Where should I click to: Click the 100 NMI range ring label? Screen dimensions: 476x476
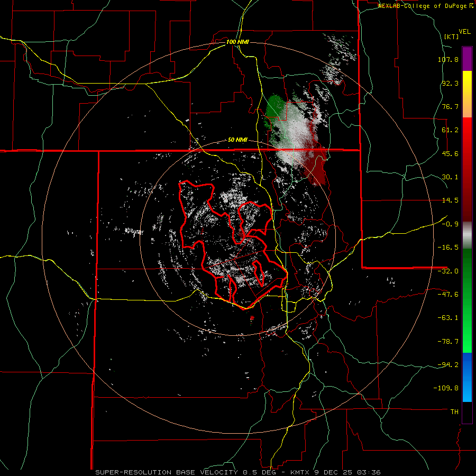(x=237, y=42)
